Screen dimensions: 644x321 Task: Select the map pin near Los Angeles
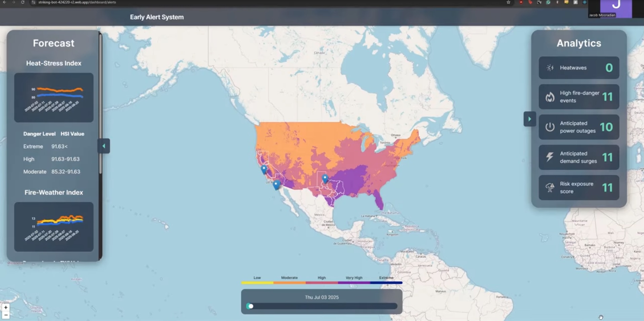(276, 185)
